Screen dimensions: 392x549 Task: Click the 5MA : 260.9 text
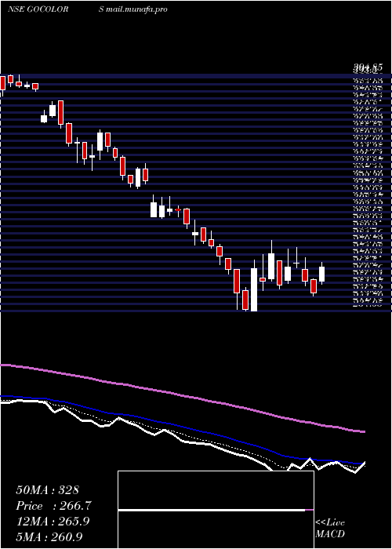(49, 536)
